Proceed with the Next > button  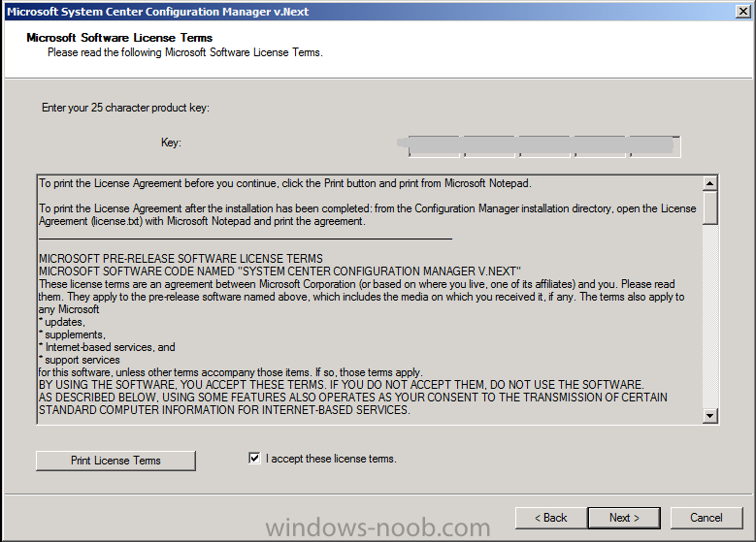tap(624, 518)
